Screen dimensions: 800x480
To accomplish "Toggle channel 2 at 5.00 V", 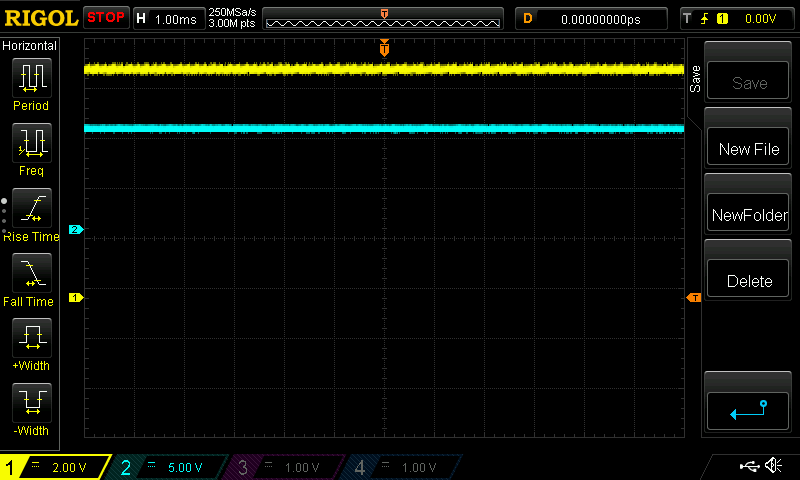I will pyautogui.click(x=170, y=467).
